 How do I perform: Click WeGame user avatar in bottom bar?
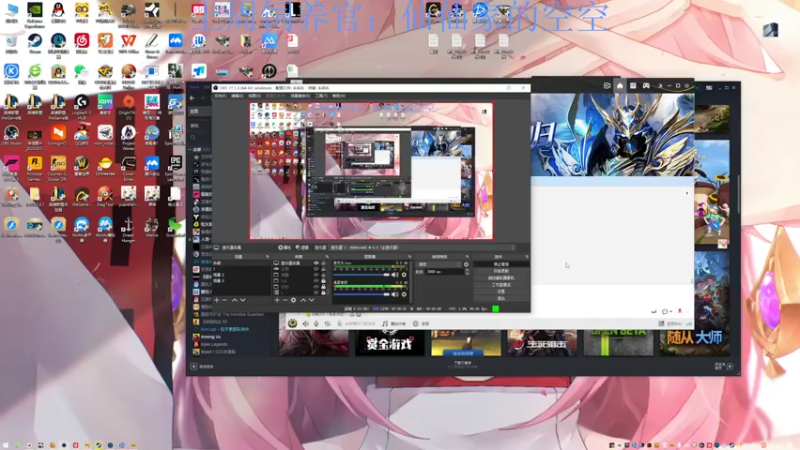pos(292,323)
